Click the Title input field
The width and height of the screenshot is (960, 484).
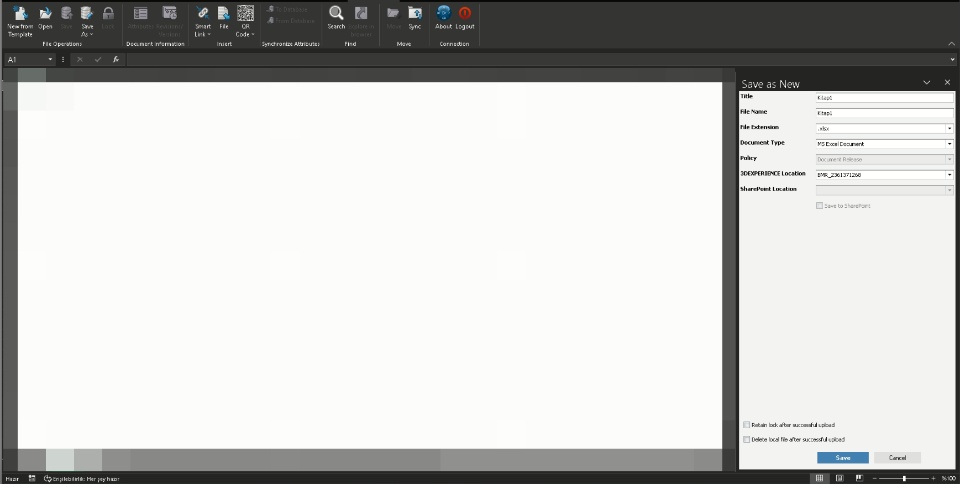point(885,97)
